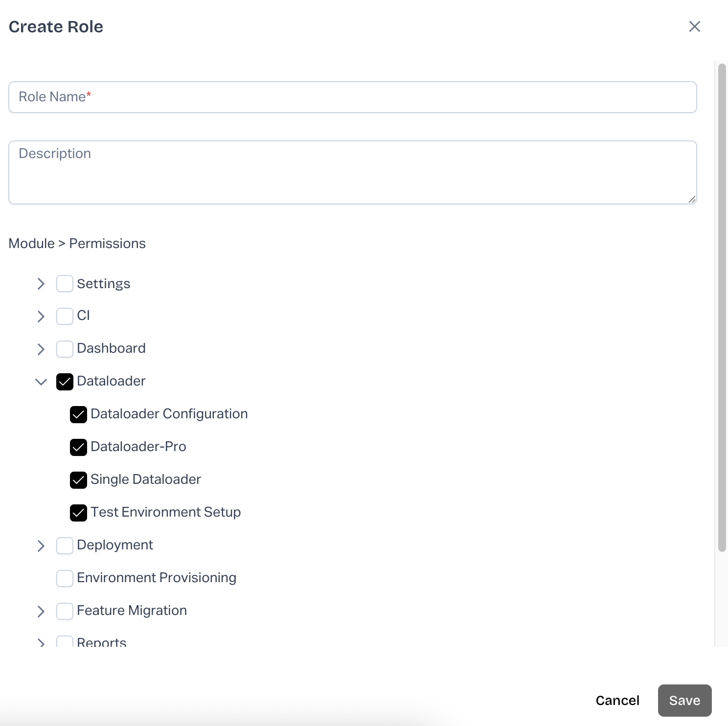Expand the Settings module
This screenshot has height=726, width=728.
41,284
